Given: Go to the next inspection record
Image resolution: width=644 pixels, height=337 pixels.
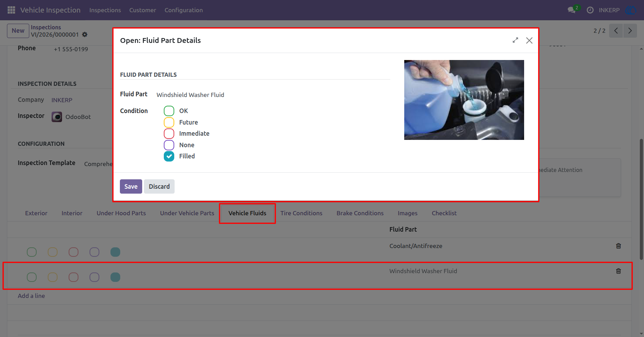Looking at the screenshot, I should tap(630, 31).
